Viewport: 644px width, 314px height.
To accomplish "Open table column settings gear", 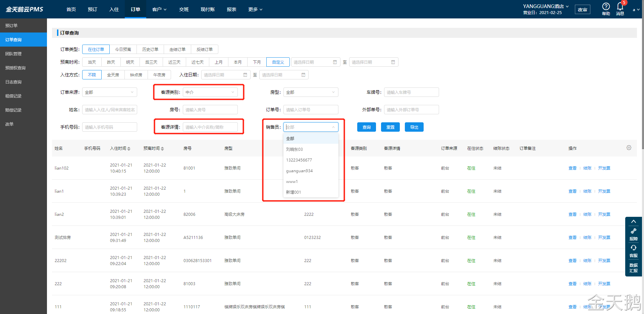I will (629, 148).
